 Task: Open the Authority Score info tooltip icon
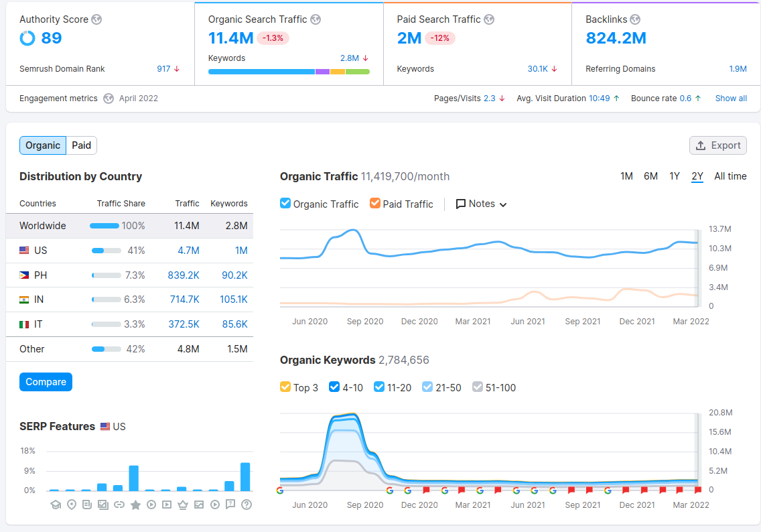pos(97,19)
